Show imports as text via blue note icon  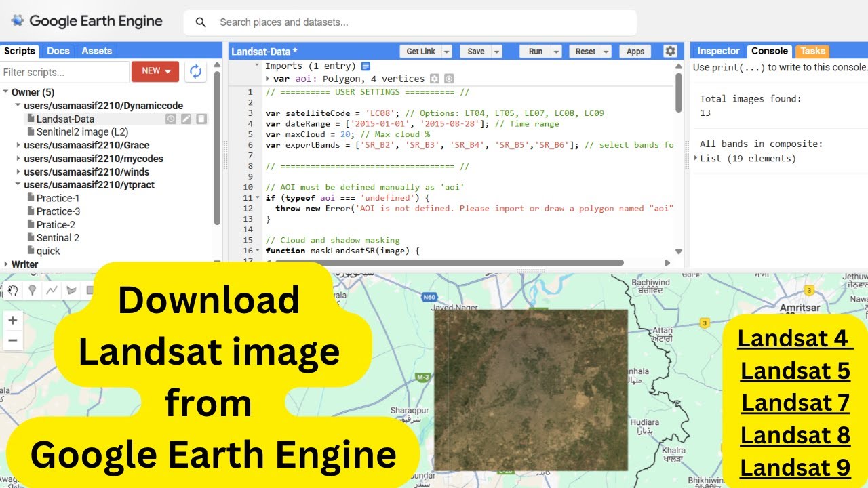click(366, 66)
